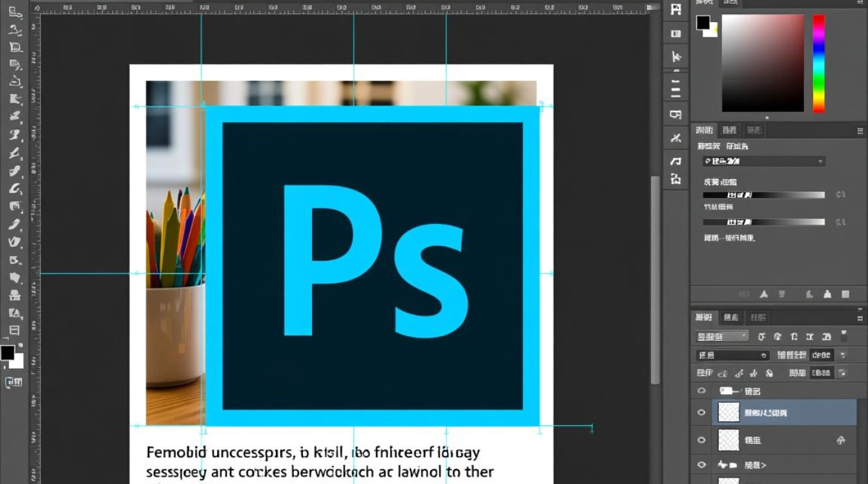Click first lock icon in Layers panel lock row
868x484 pixels.
[723, 373]
